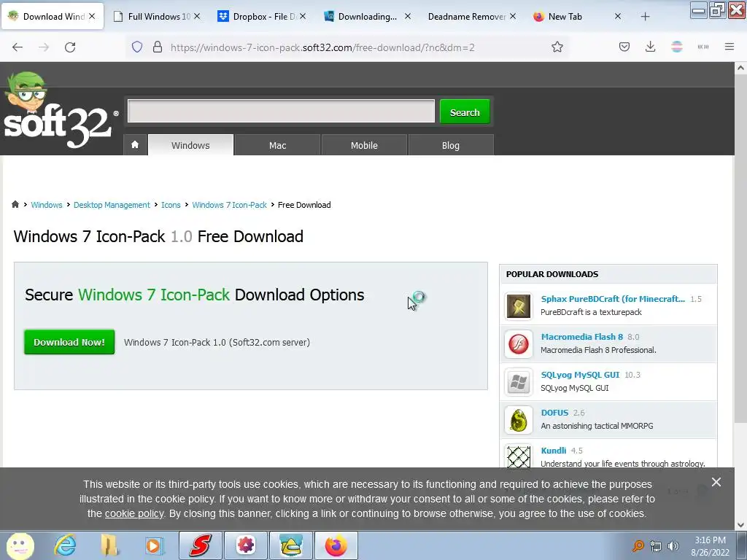The width and height of the screenshot is (747, 560).
Task: Go to soft32 home via house tab
Action: [135, 145]
